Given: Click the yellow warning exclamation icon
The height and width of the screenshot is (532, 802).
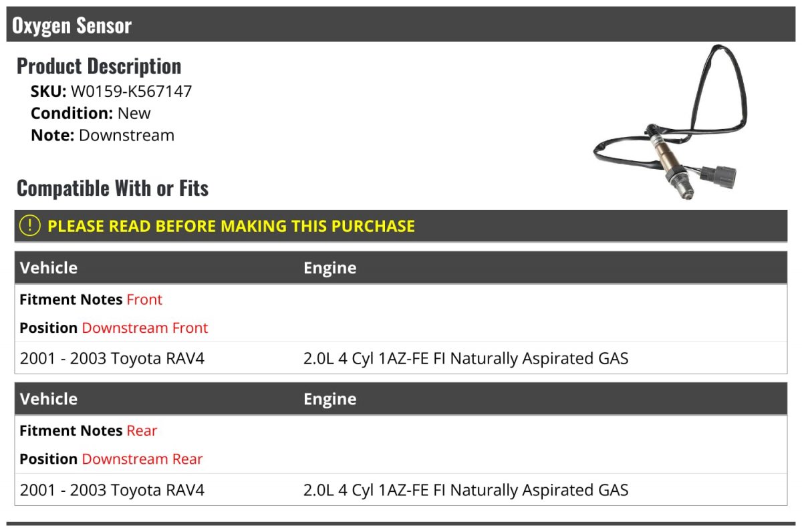Looking at the screenshot, I should [30, 226].
